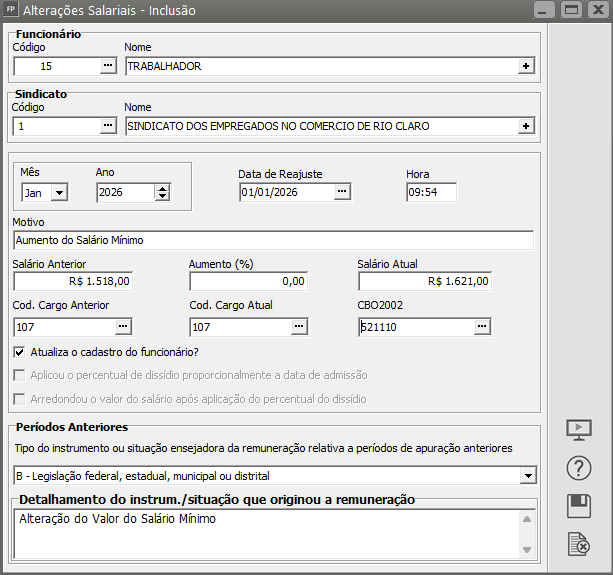Click the Cod. Cargo Anterior lookup button
Image resolution: width=613 pixels, height=575 pixels.
click(123, 326)
